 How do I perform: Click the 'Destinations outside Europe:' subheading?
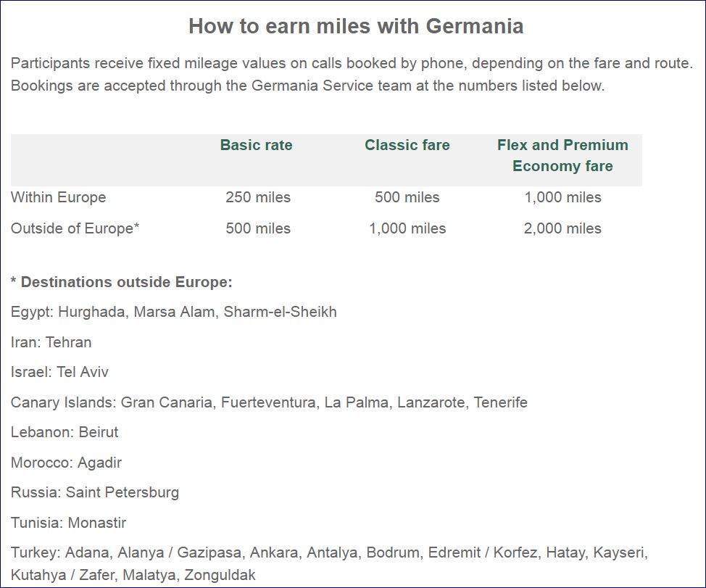(122, 282)
